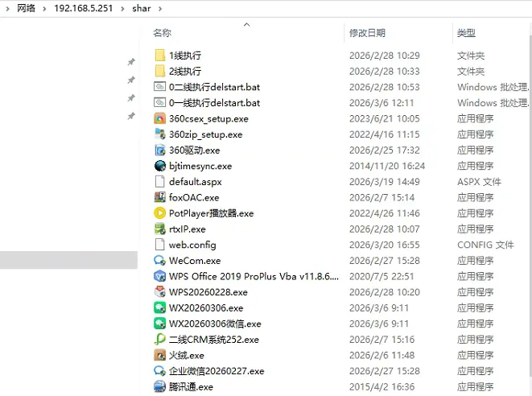The image size is (532, 396).
Task: Click date 2014/11/20 16:24
Action: tap(387, 166)
